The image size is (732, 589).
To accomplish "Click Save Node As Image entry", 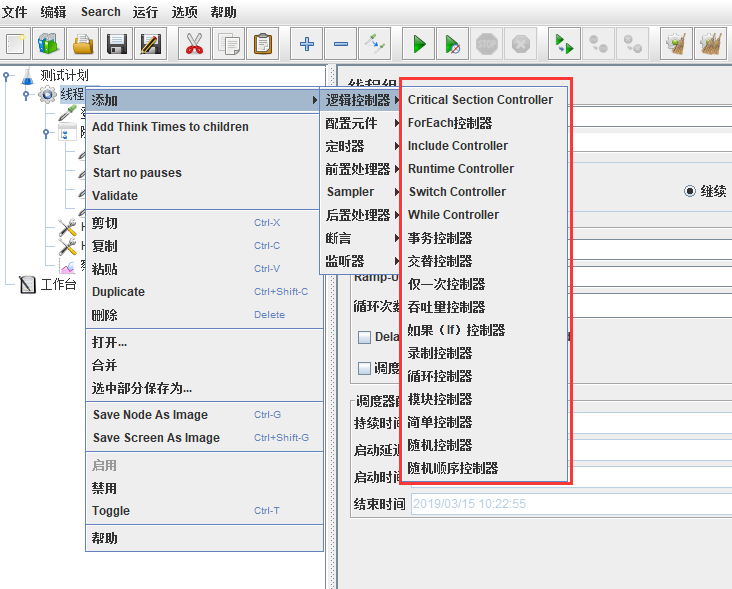I will tap(150, 415).
